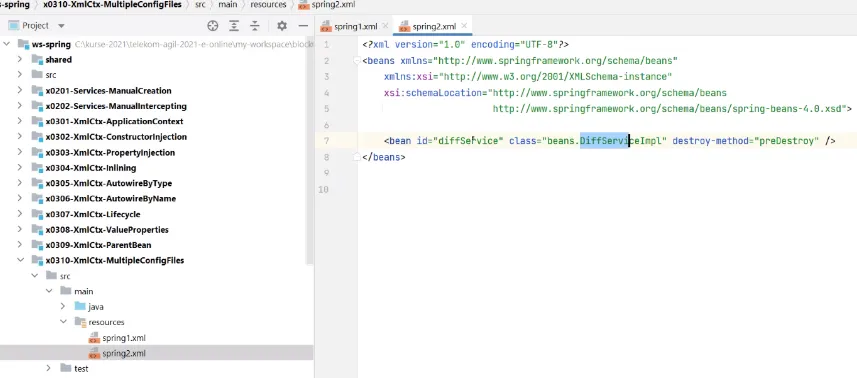Select x0309-XmlCtx-ParentBean in tree
The image size is (857, 378).
pyautogui.click(x=98, y=245)
